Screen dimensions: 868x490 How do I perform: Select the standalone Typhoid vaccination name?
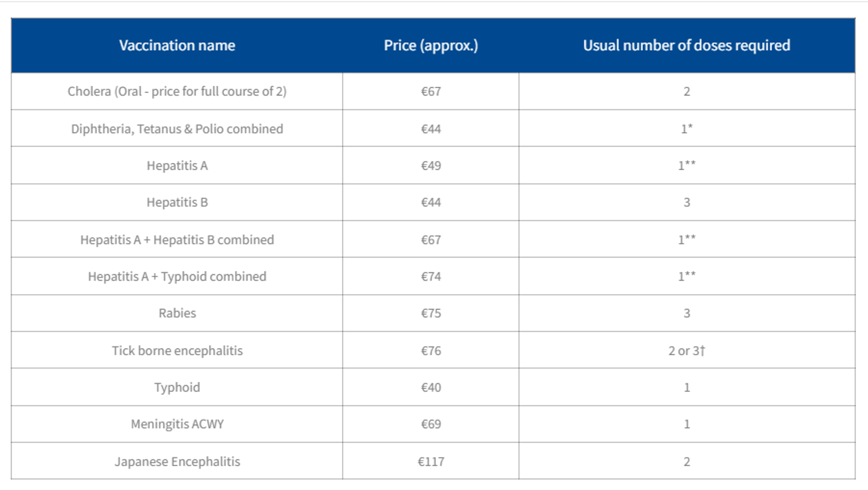coord(177,387)
